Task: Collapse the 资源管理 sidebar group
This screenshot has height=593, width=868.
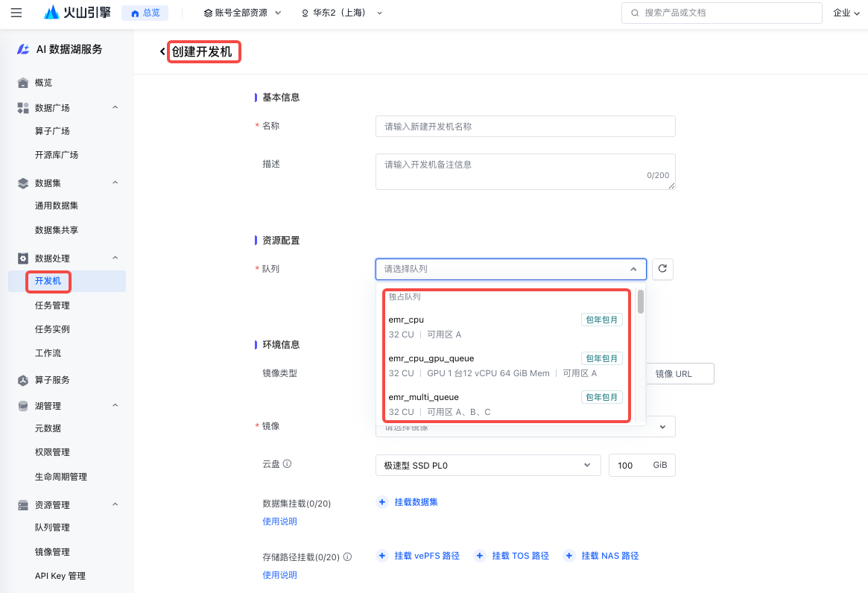Action: [x=115, y=505]
